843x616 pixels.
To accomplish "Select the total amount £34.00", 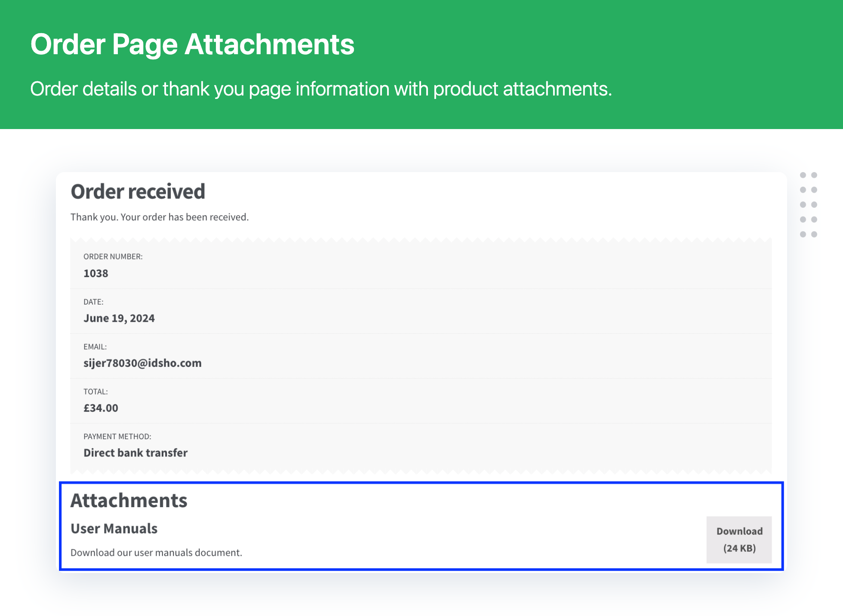I will [x=101, y=408].
